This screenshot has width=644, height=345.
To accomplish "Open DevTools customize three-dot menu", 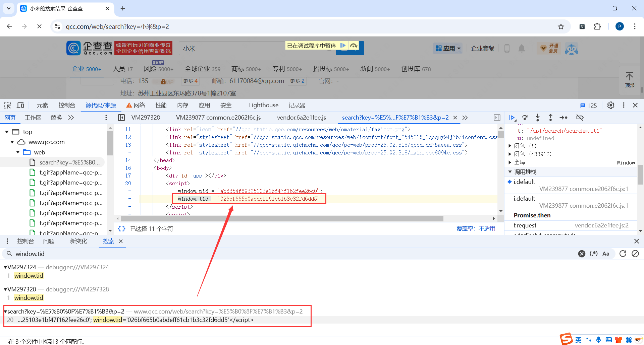I will (x=624, y=105).
